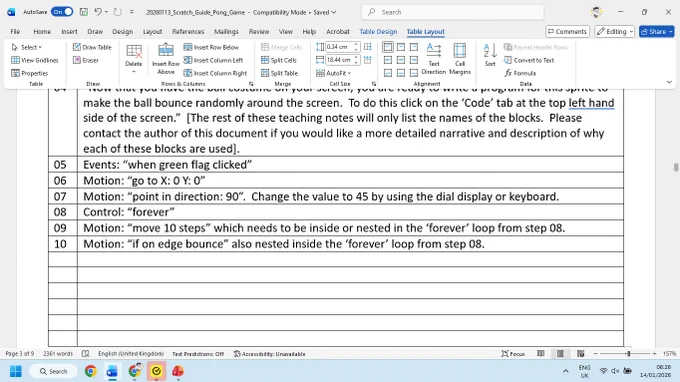Viewport: 680px width, 382px height.
Task: Open the File menu
Action: 15,32
